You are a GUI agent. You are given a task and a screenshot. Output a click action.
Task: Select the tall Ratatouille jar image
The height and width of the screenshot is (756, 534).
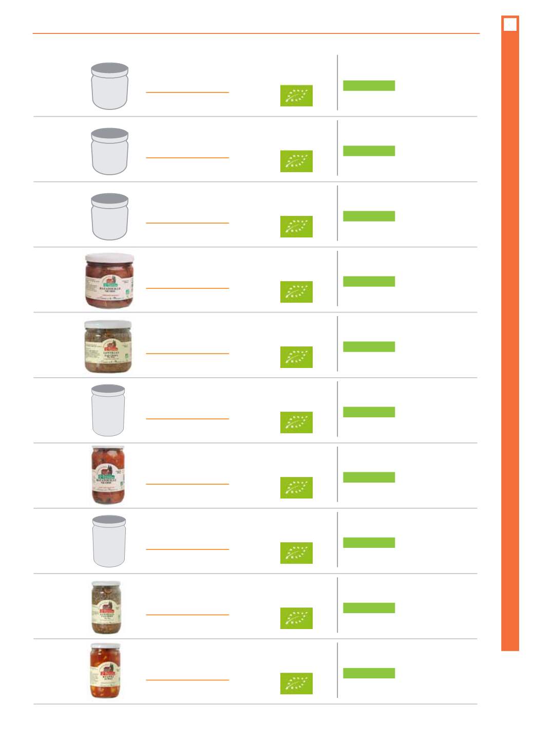pyautogui.click(x=108, y=475)
